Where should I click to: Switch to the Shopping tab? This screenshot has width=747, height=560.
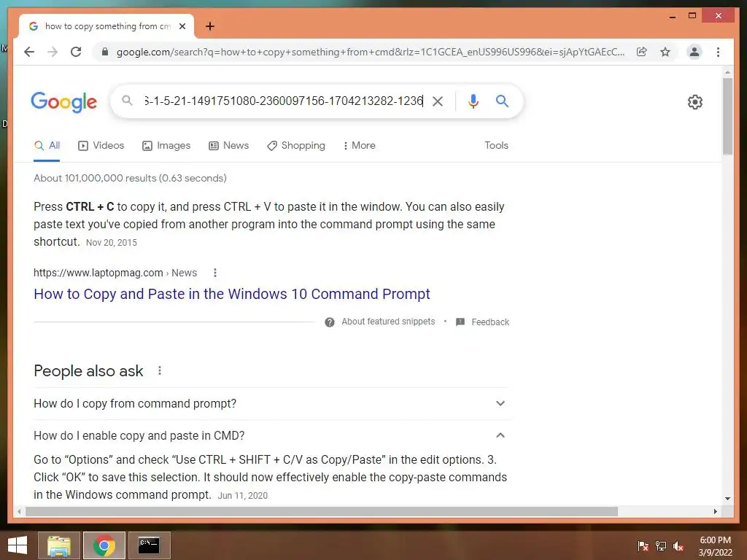296,146
